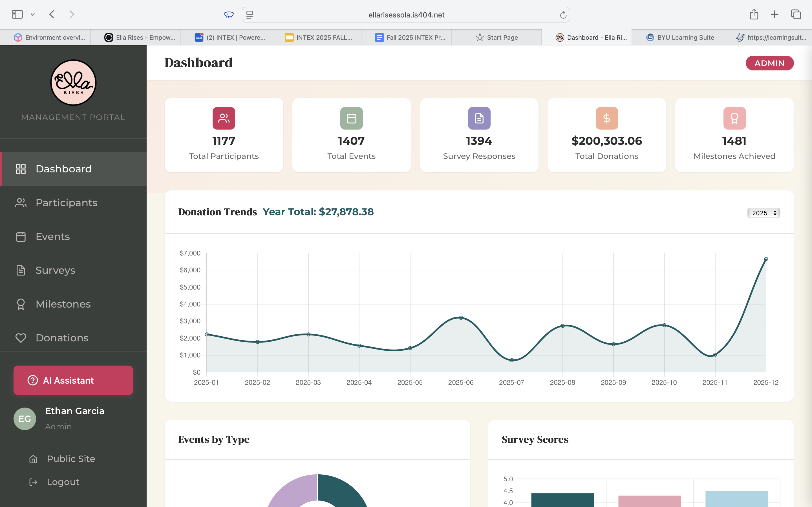Click the Public Site globe icon
The height and width of the screenshot is (507, 812).
[34, 459]
